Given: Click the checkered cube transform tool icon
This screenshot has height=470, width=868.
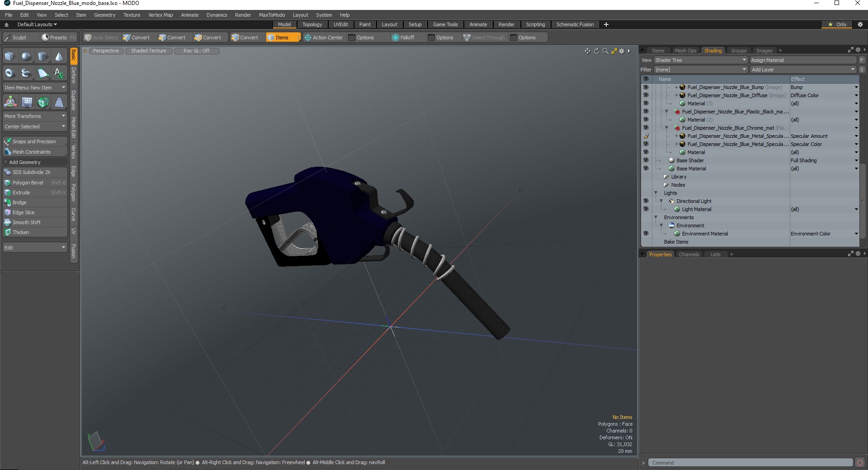Looking at the screenshot, I should coord(42,102).
